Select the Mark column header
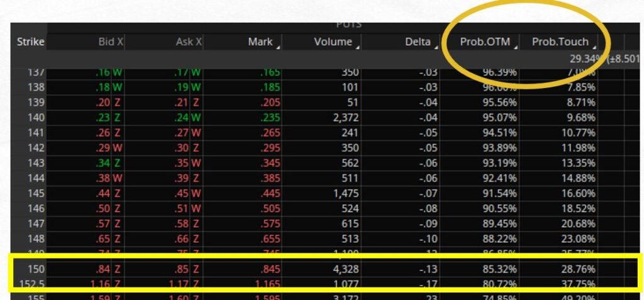Viewport: 644px width, 300px height. [260, 42]
